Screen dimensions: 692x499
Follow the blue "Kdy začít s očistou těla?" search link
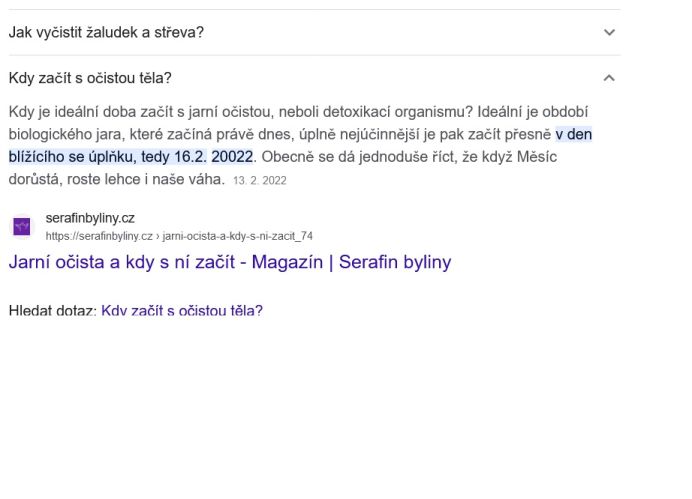pos(182,310)
